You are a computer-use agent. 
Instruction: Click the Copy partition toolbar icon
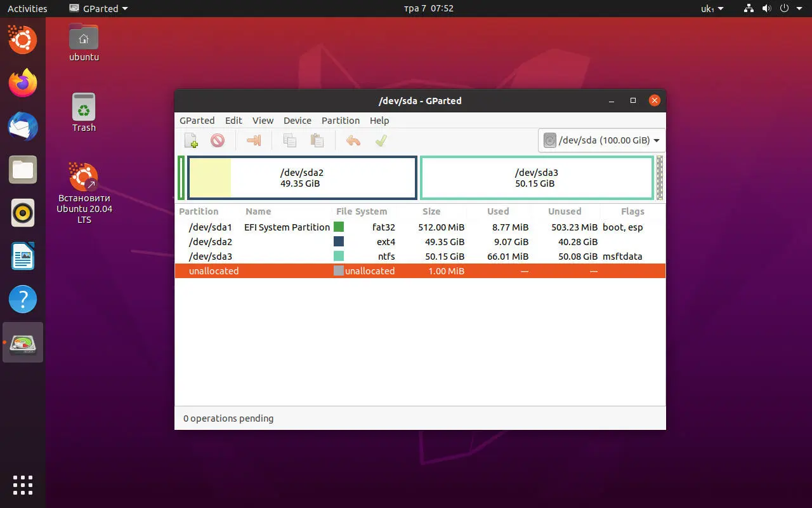pos(290,140)
